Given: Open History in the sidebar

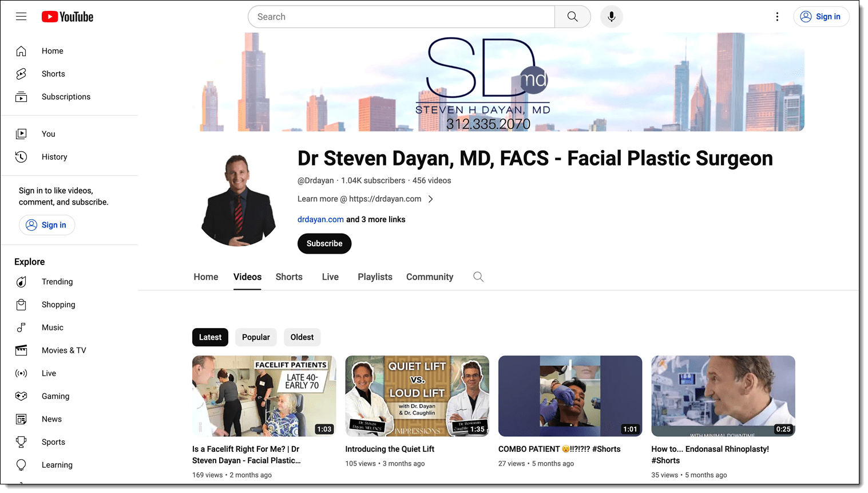Looking at the screenshot, I should pos(54,157).
